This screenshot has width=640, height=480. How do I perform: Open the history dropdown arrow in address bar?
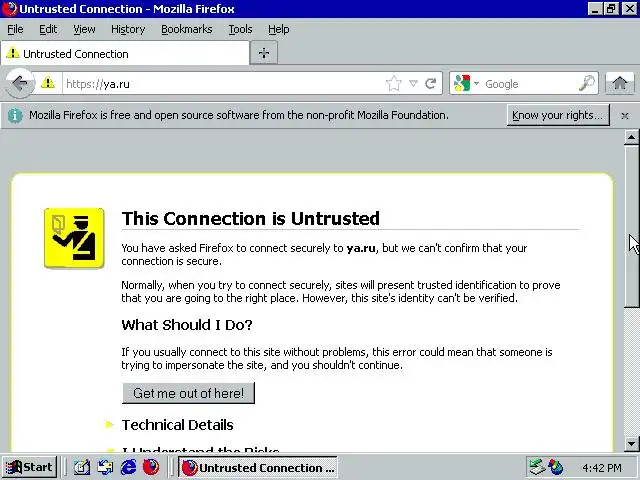(413, 84)
